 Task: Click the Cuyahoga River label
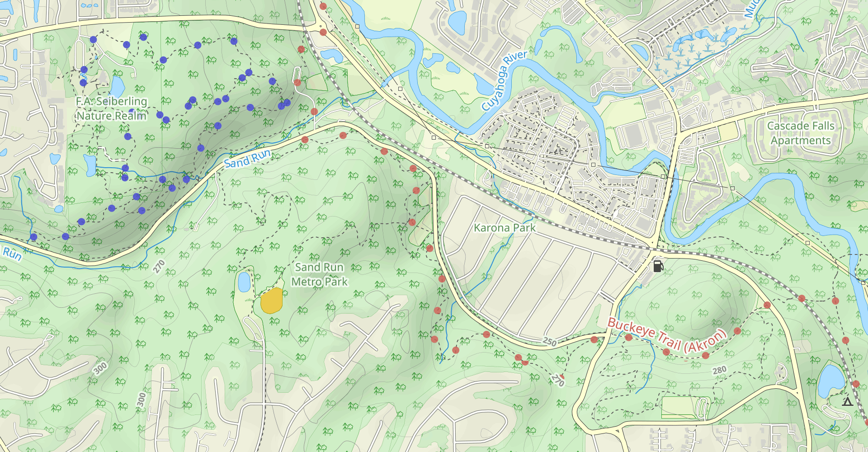coord(504,80)
